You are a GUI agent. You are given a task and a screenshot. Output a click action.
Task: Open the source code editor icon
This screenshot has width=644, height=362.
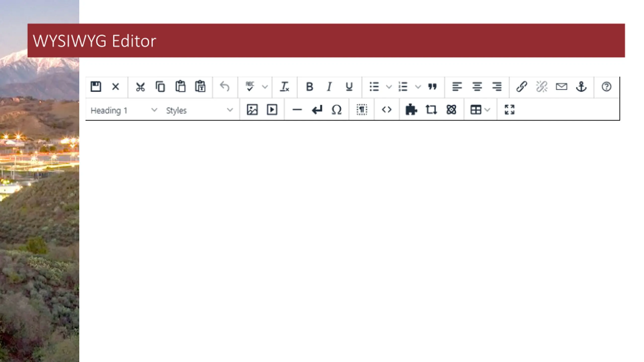387,110
